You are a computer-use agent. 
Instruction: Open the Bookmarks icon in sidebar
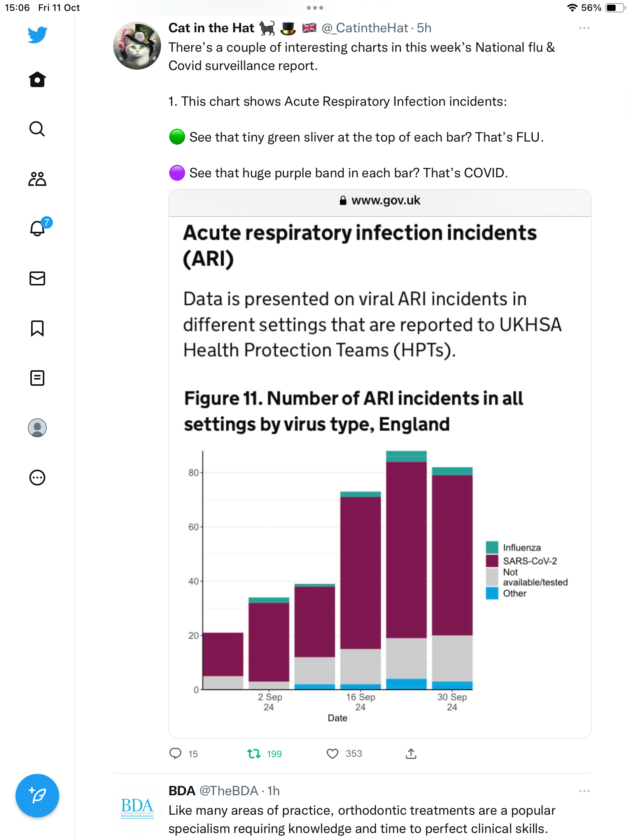37,328
